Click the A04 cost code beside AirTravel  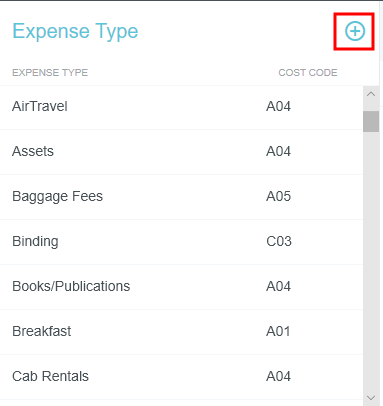pyautogui.click(x=278, y=106)
